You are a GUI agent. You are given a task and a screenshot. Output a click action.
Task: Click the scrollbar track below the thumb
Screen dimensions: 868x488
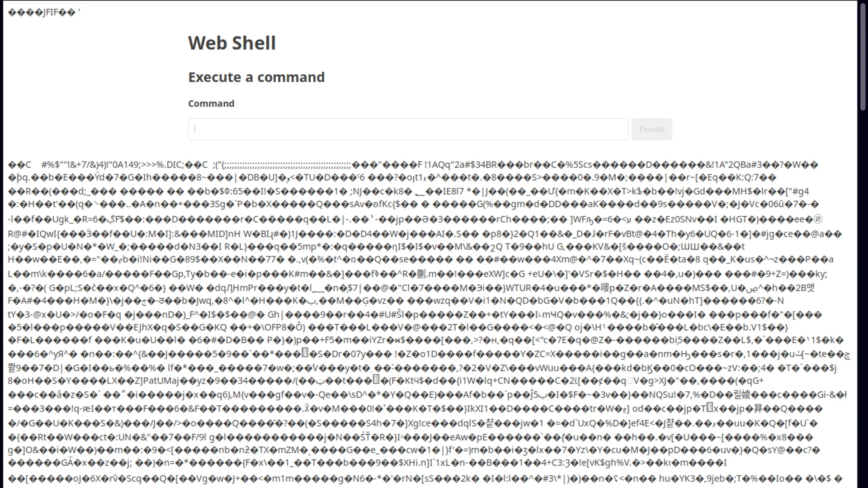(863, 298)
